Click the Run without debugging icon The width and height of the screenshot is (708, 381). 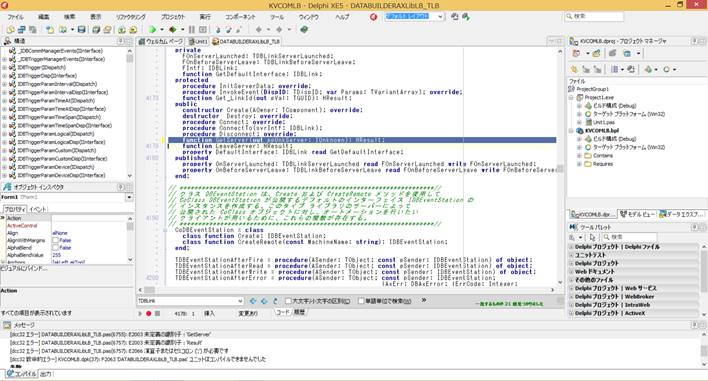click(x=172, y=30)
